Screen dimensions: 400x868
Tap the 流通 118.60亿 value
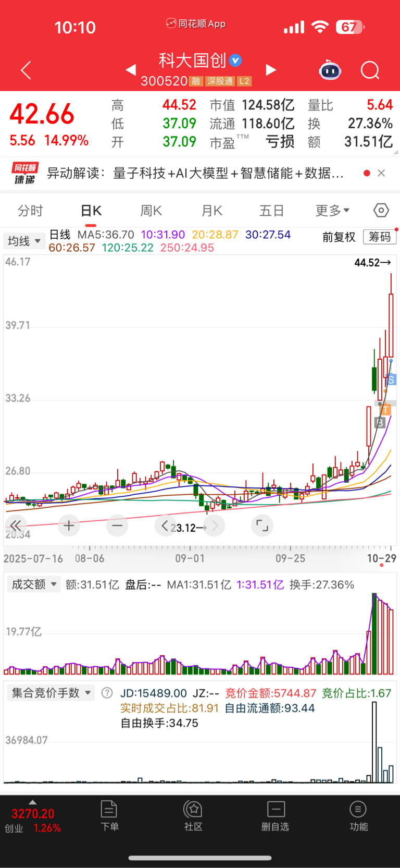[268, 124]
